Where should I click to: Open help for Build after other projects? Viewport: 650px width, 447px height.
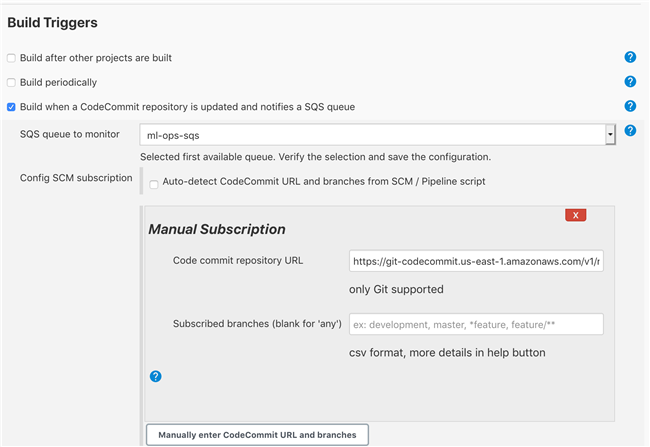tap(630, 58)
